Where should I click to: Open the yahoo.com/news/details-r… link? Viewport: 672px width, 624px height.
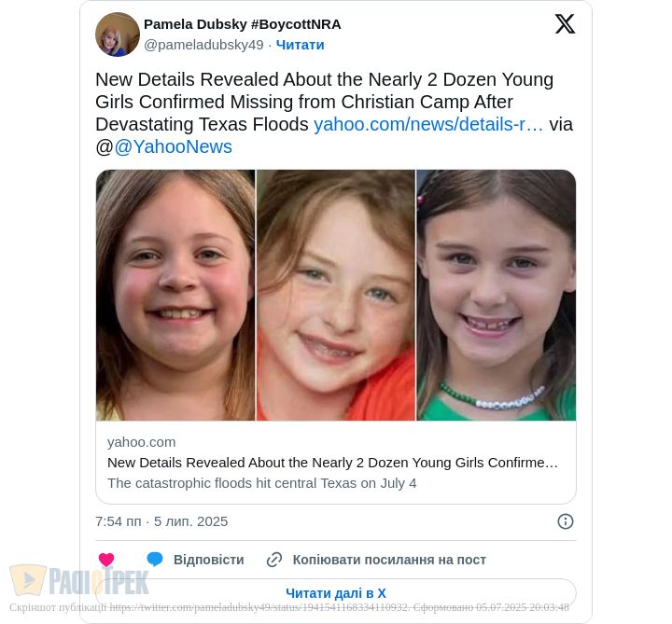(x=428, y=124)
